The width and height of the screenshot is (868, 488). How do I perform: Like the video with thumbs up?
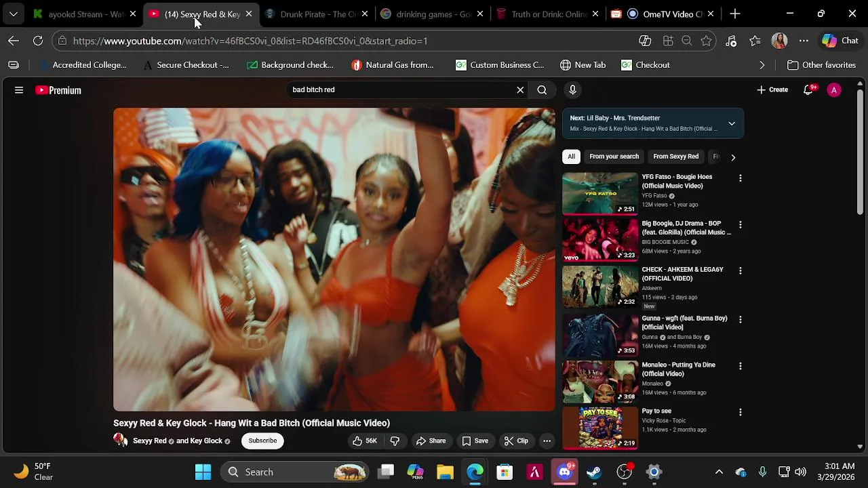point(365,441)
